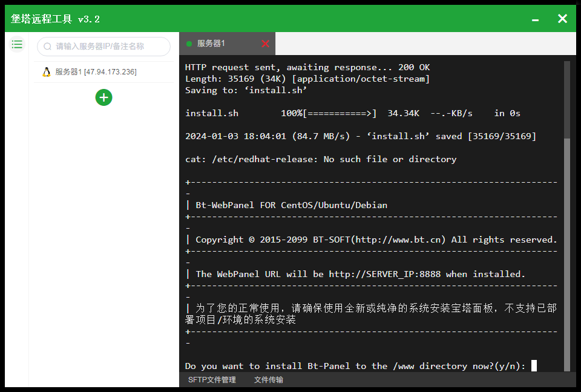Click the terminal vertical scrollbar thumb
581x392 pixels.
tap(567, 254)
